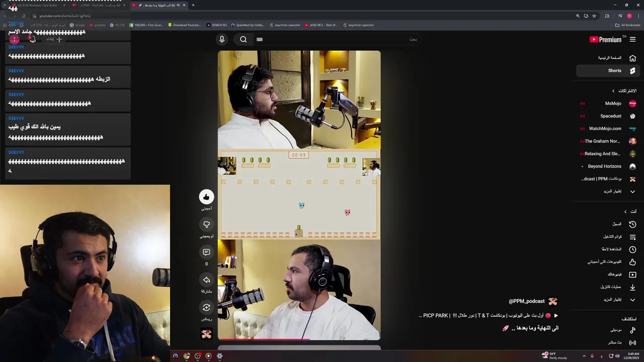Reload the current page
Viewport: 644px width, 362px height.
[x=23, y=16]
